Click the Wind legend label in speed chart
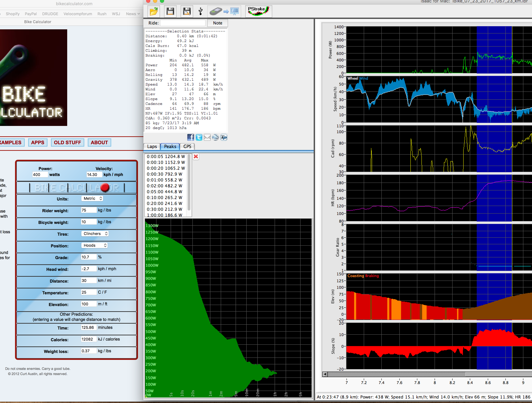 (x=363, y=78)
